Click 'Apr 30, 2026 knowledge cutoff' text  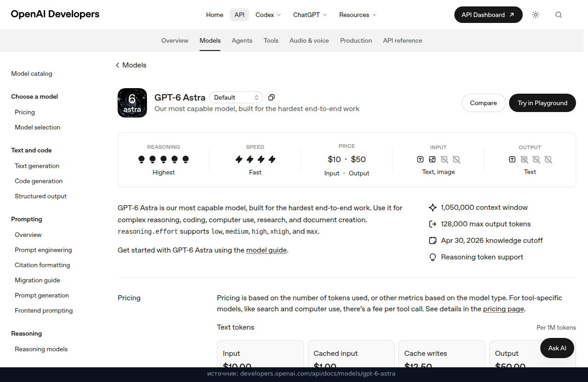pyautogui.click(x=492, y=241)
